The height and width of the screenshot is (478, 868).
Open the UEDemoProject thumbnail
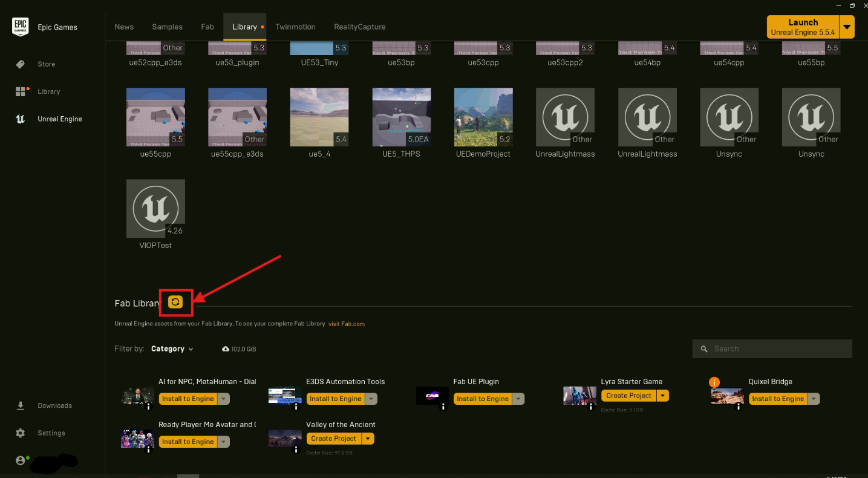click(483, 117)
